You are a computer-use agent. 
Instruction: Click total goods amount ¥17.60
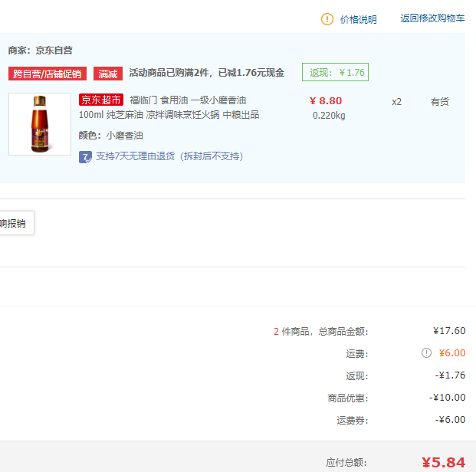point(449,330)
